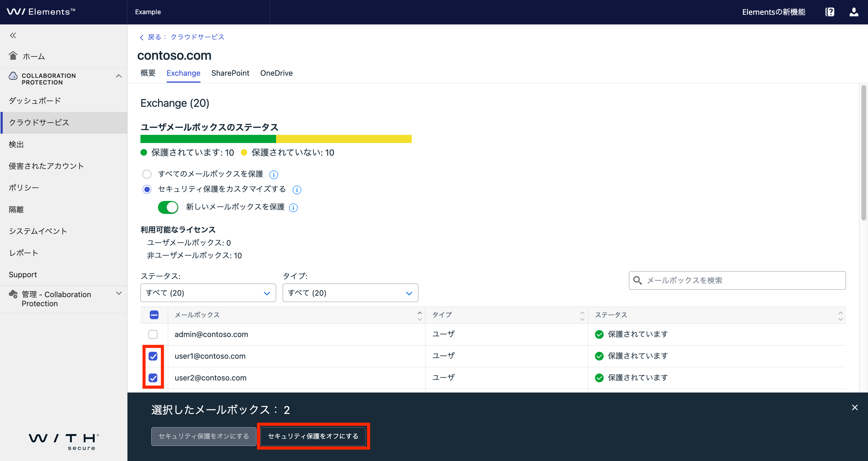Click protected status icon for admin@contoso.com
Viewport: 868px width, 461px height.
pyautogui.click(x=599, y=335)
